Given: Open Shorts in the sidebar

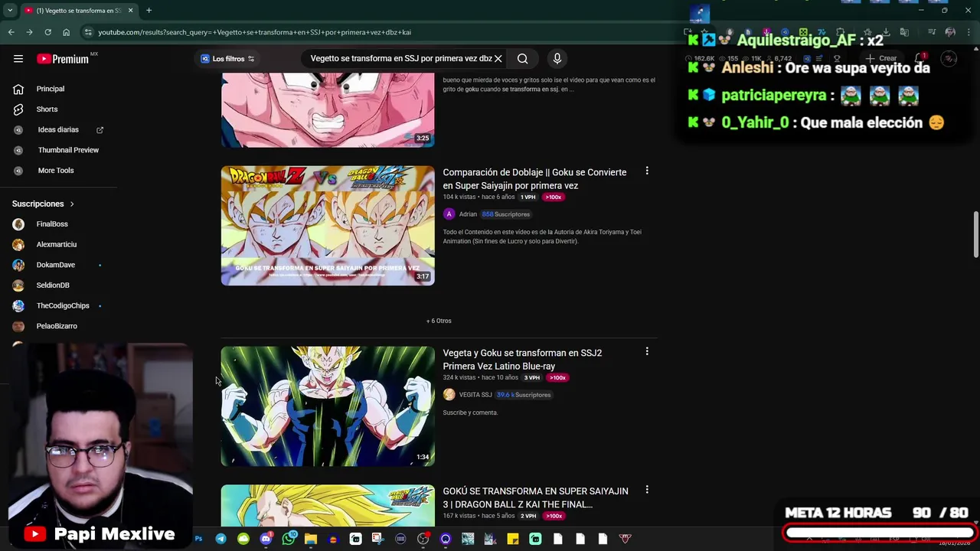Looking at the screenshot, I should tap(47, 109).
